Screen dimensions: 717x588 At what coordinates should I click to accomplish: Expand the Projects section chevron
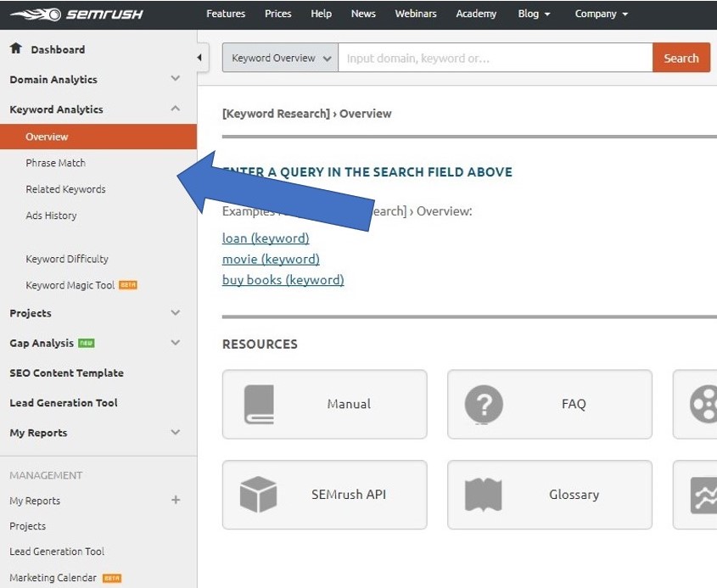pyautogui.click(x=175, y=313)
